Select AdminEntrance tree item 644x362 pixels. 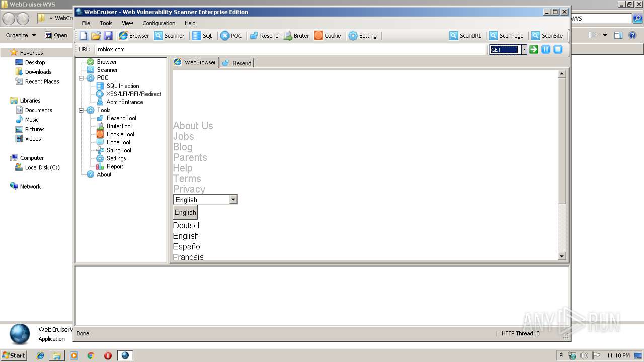pyautogui.click(x=125, y=102)
